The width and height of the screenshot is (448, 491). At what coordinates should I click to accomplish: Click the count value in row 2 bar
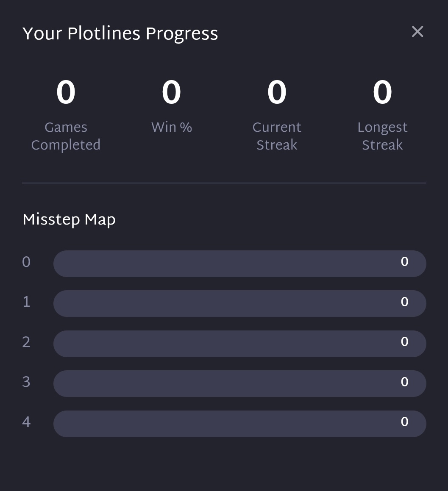tap(404, 341)
